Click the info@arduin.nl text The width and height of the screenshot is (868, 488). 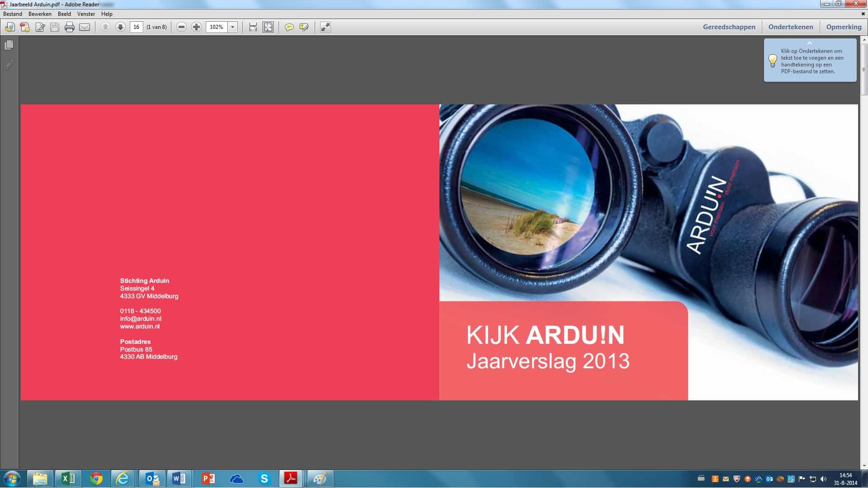point(141,319)
